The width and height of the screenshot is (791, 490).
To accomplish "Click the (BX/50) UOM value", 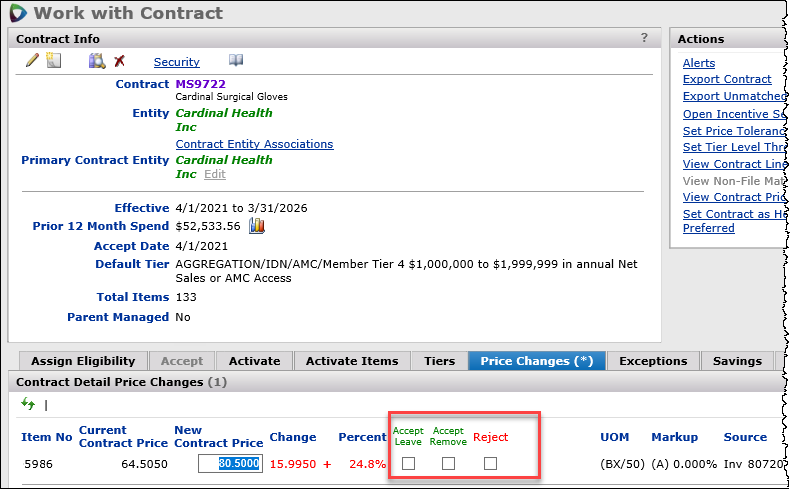I will coord(623,464).
